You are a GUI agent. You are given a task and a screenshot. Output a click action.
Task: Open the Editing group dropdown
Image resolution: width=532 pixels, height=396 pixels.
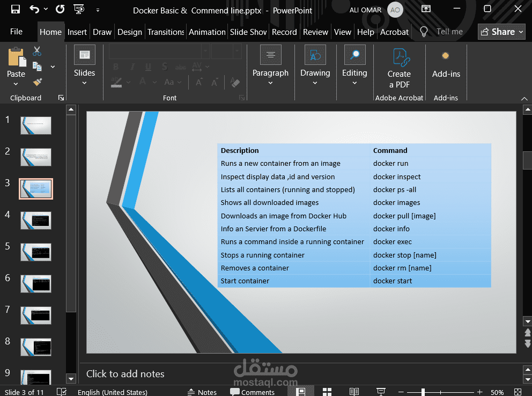click(x=354, y=65)
